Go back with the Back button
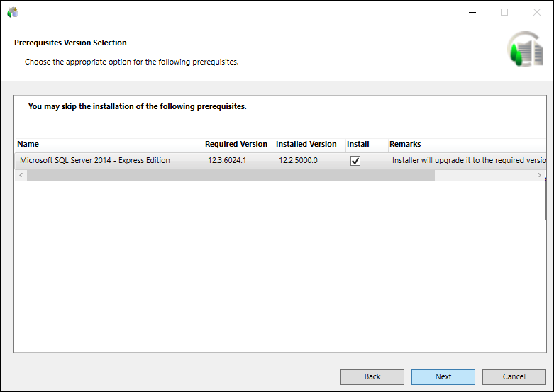 pos(372,376)
